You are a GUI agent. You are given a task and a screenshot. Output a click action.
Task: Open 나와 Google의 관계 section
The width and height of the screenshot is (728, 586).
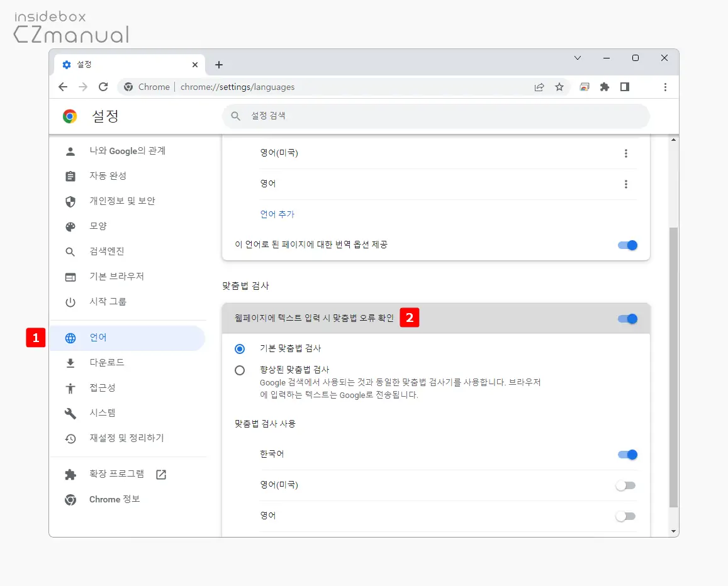click(127, 151)
